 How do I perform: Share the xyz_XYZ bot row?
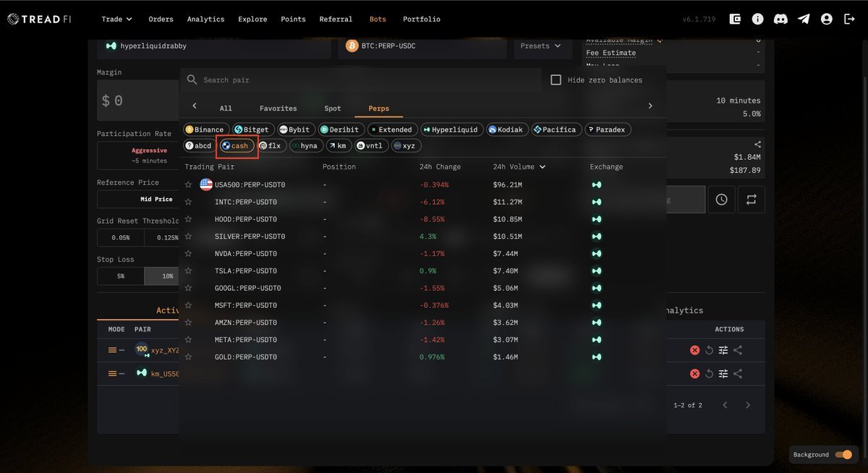738,350
